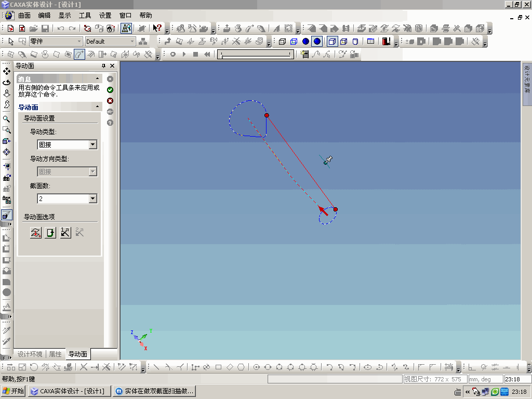This screenshot has width=532, height=399.
Task: Open the 截面数 dropdown showing 2
Action: coord(67,198)
